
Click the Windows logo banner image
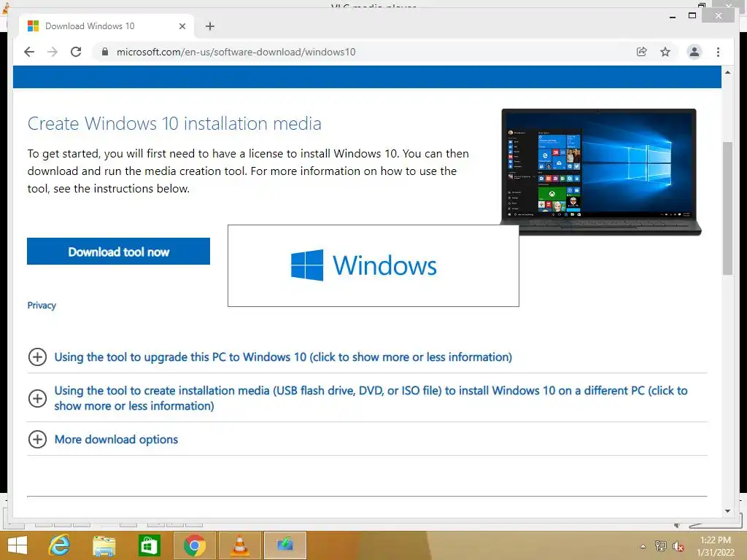pyautogui.click(x=373, y=265)
